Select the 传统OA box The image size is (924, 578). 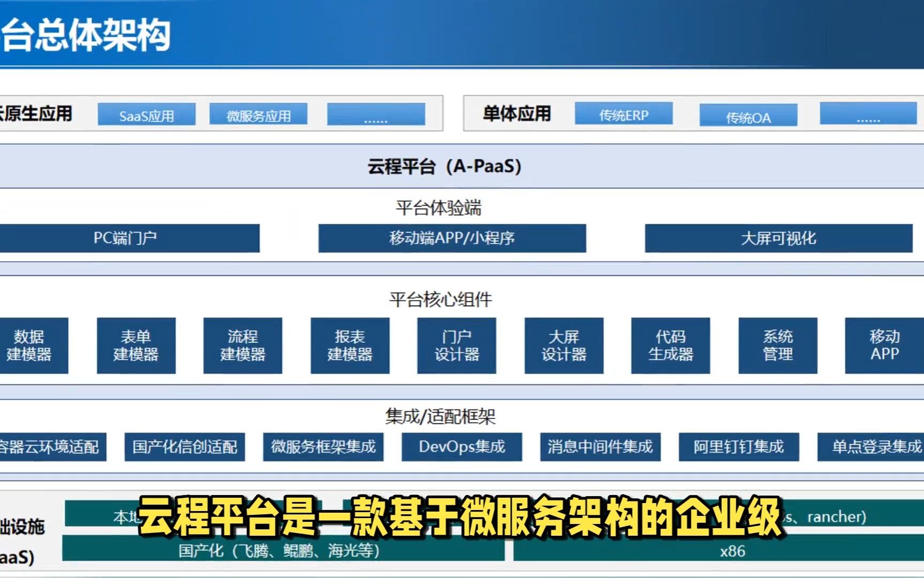tap(748, 116)
